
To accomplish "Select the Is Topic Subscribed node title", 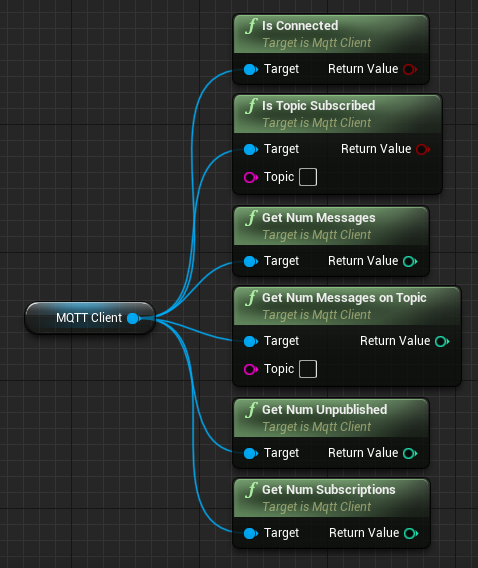I will (x=318, y=106).
